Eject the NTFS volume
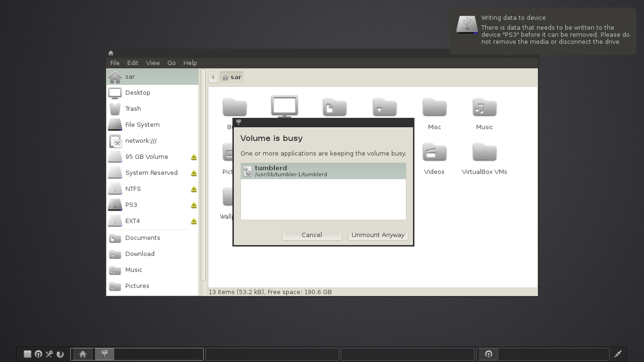The image size is (644, 362). pos(194,189)
